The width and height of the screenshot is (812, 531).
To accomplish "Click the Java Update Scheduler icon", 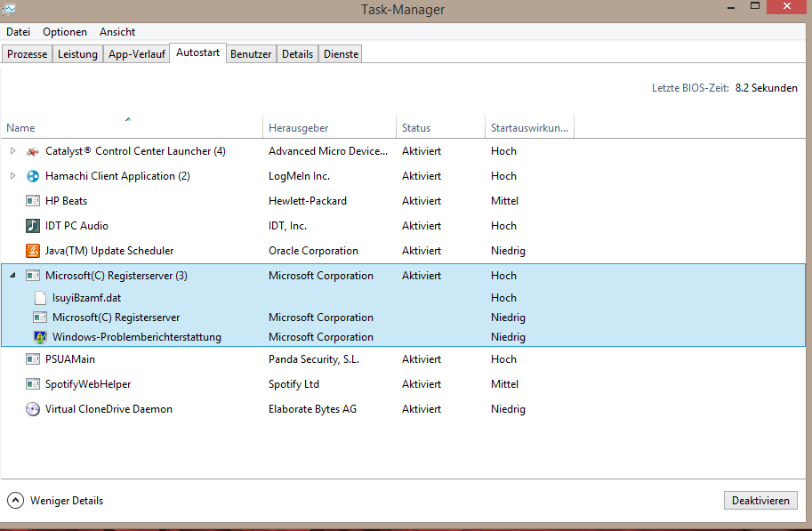I will tap(33, 251).
